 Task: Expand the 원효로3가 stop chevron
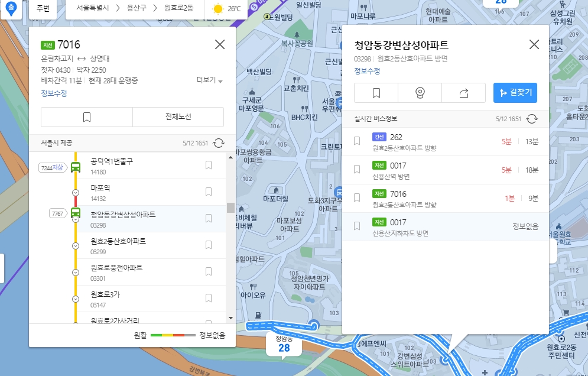tap(75, 298)
